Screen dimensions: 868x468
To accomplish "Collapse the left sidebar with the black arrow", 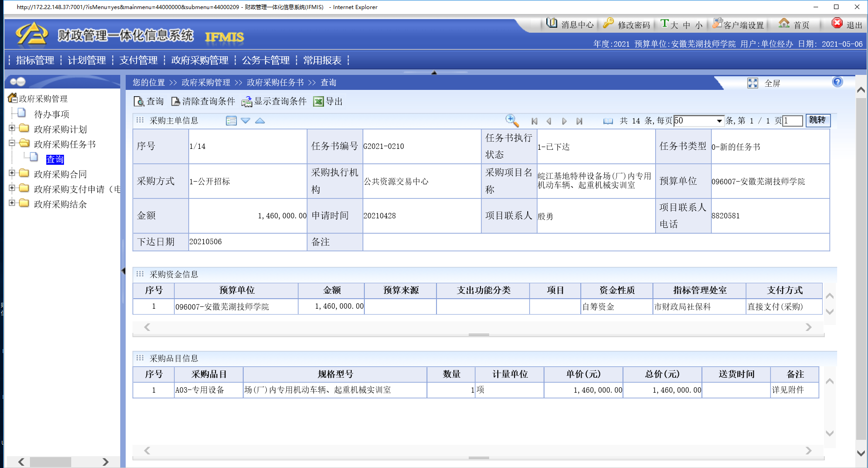I will pyautogui.click(x=123, y=271).
